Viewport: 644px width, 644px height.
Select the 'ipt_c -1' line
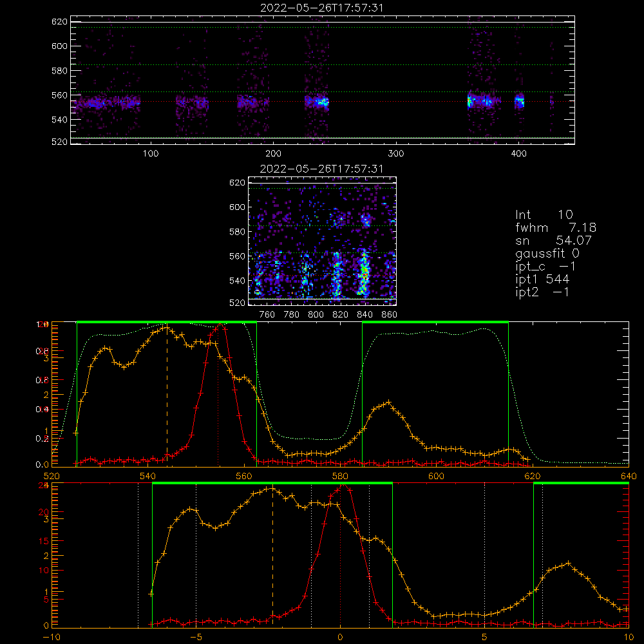pos(545,267)
